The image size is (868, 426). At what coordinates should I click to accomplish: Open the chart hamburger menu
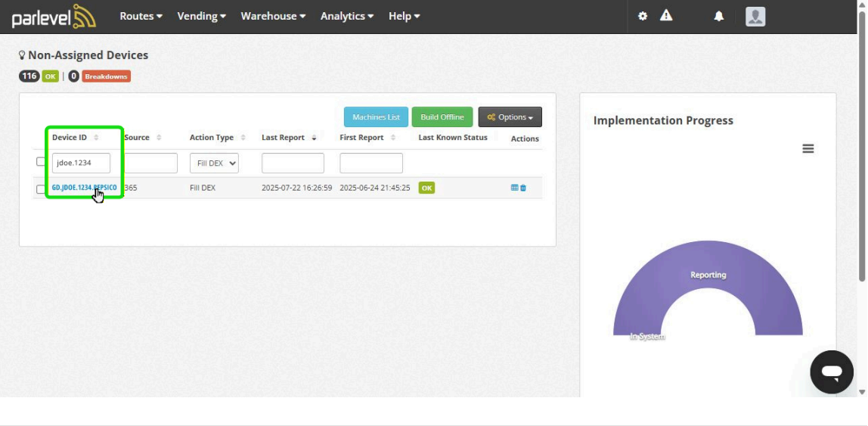808,149
